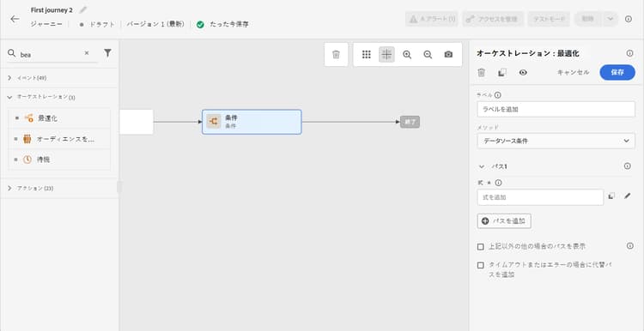This screenshot has width=644, height=331.
Task: Take a canvas snapshot with camera icon
Action: (448, 55)
